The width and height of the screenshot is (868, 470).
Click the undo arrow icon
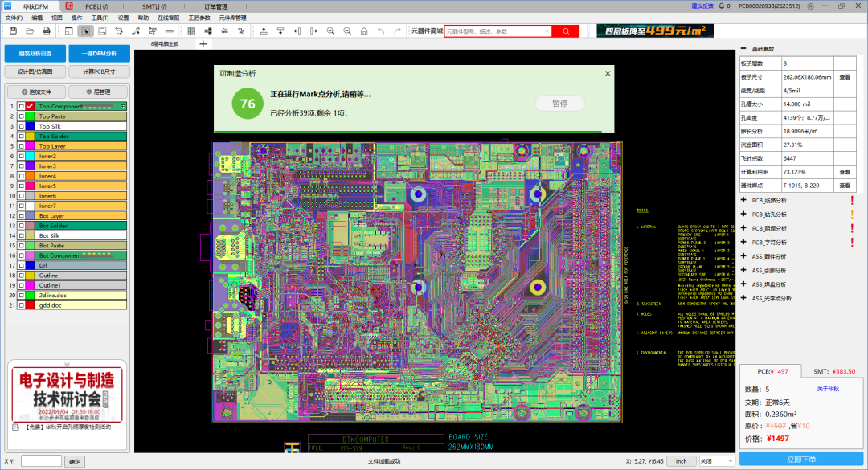(381, 31)
